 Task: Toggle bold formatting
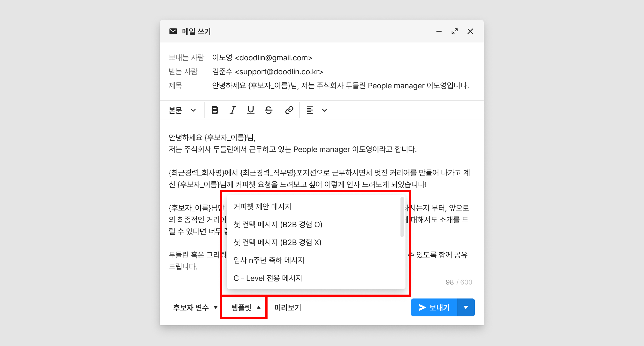(x=215, y=110)
